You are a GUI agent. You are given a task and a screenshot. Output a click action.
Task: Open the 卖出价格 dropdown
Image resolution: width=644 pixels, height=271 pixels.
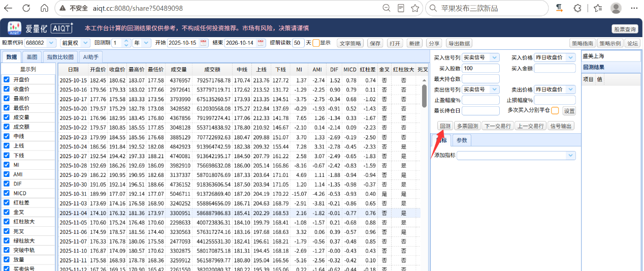(571, 89)
